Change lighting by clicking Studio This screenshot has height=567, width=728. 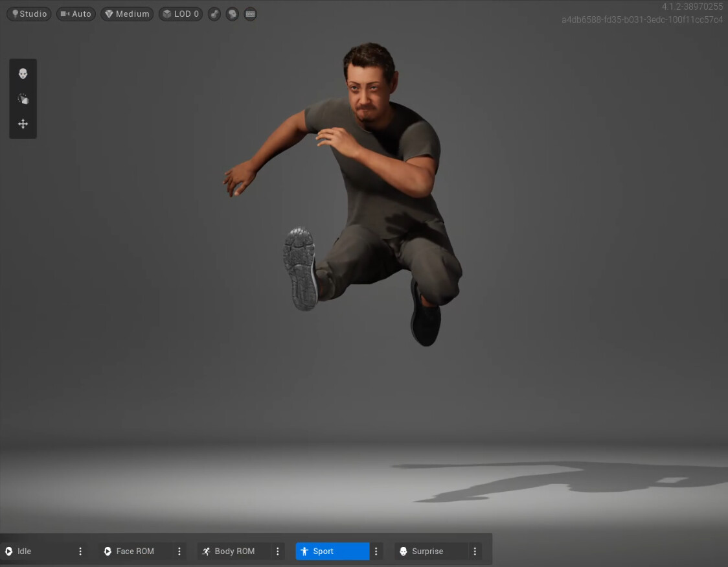[28, 14]
